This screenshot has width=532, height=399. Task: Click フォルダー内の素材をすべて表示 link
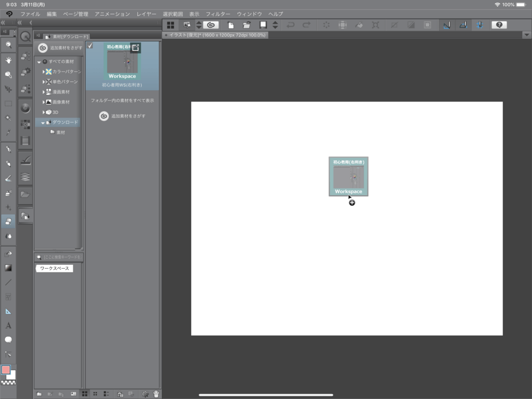tap(122, 101)
